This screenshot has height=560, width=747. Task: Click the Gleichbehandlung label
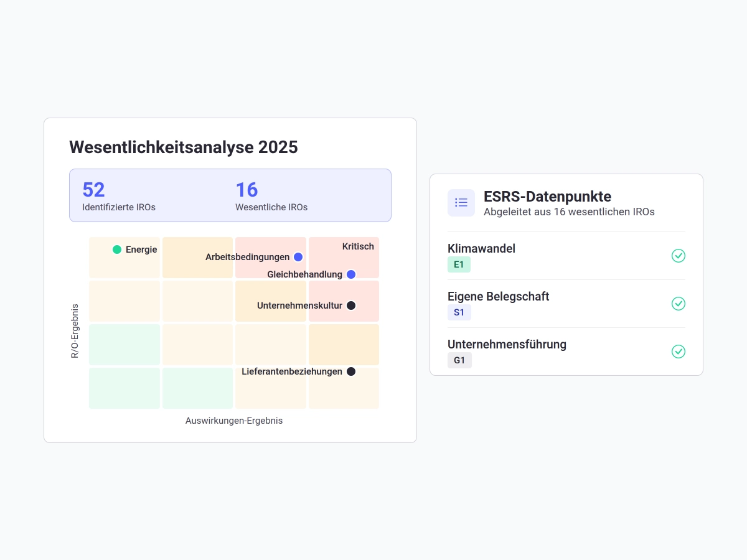click(x=305, y=274)
